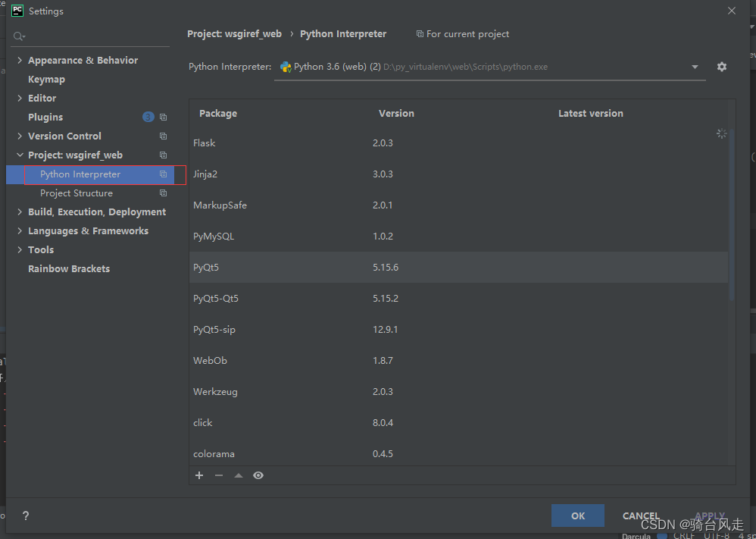The height and width of the screenshot is (539, 756).
Task: Select the Jinja2 package row
Action: pos(458,174)
